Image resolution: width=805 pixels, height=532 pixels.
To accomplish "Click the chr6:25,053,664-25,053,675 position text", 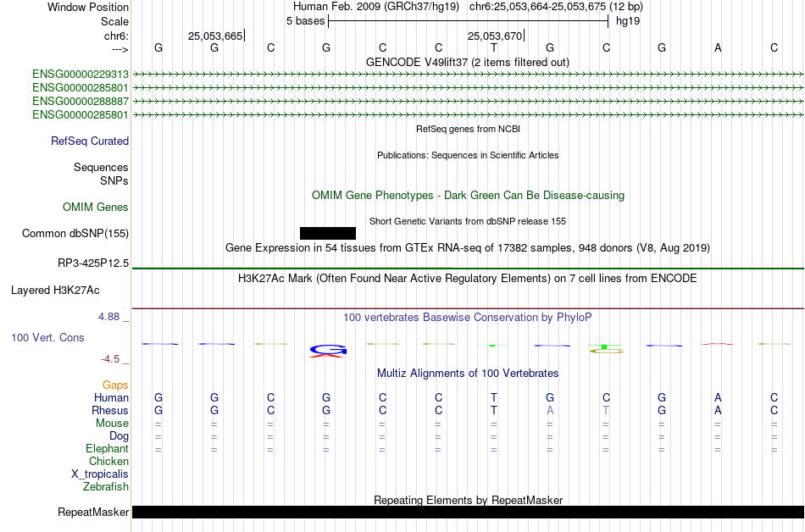I will pyautogui.click(x=556, y=7).
